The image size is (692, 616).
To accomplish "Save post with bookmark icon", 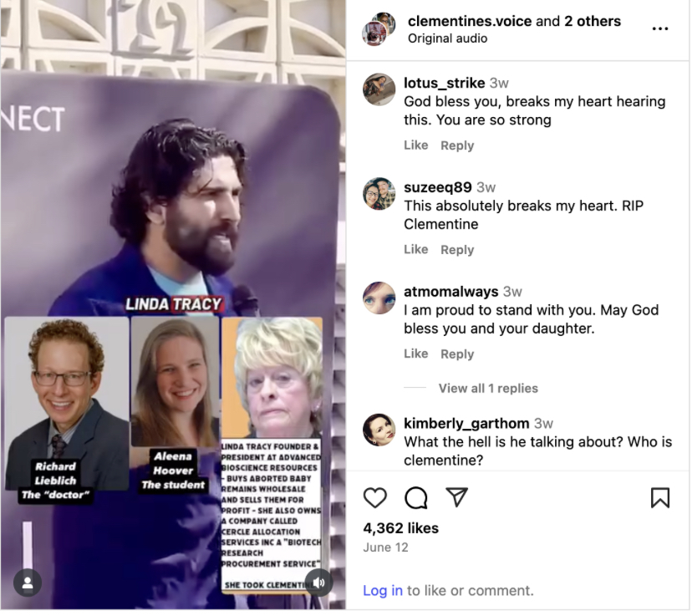I will pyautogui.click(x=659, y=498).
